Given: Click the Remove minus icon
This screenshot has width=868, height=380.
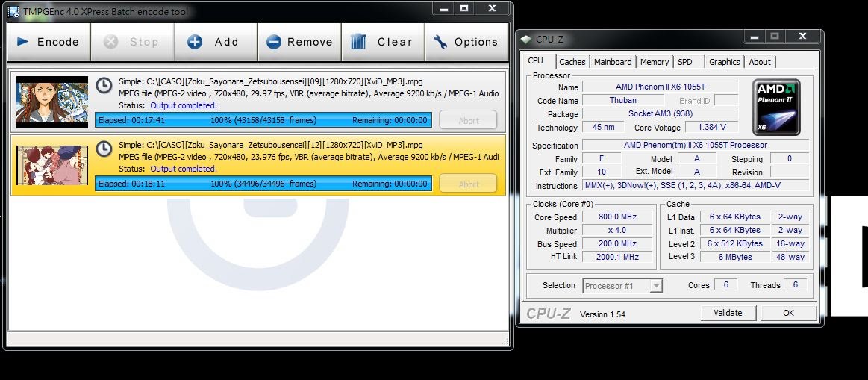Looking at the screenshot, I should click(x=274, y=42).
